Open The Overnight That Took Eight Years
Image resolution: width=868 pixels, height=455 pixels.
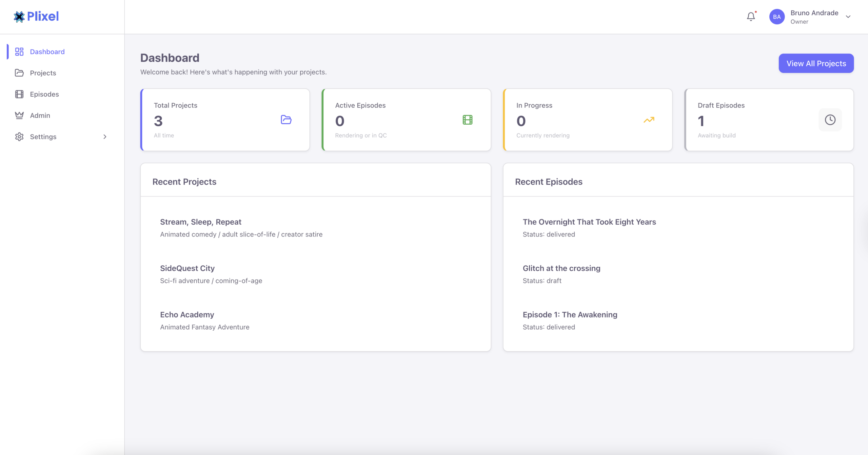point(589,222)
